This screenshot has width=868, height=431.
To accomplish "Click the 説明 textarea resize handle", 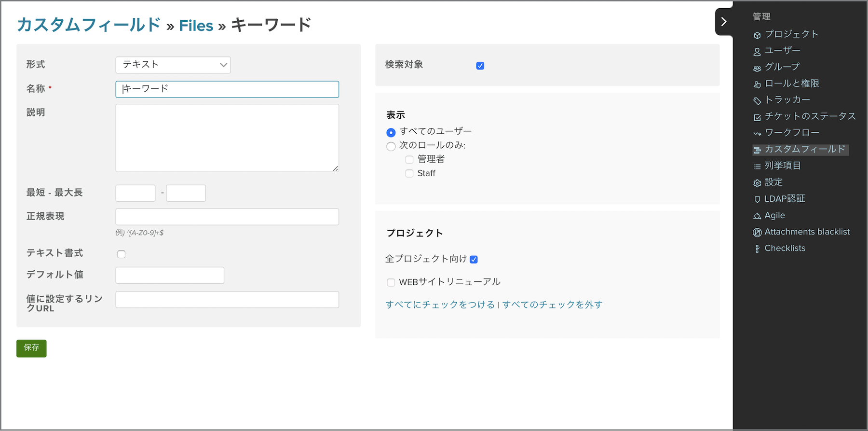I will tap(336, 168).
